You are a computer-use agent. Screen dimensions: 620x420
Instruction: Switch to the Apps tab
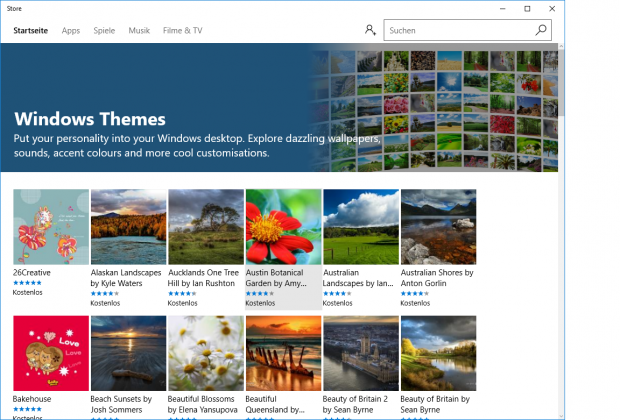[x=71, y=30]
